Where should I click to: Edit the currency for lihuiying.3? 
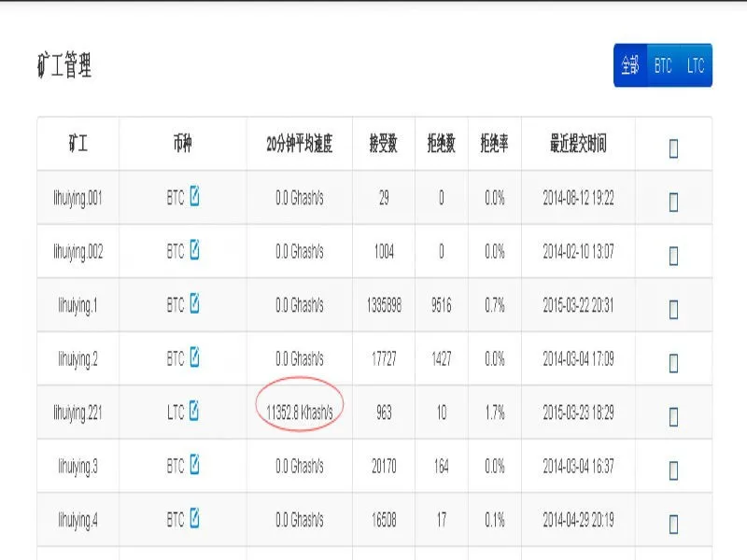click(x=194, y=464)
